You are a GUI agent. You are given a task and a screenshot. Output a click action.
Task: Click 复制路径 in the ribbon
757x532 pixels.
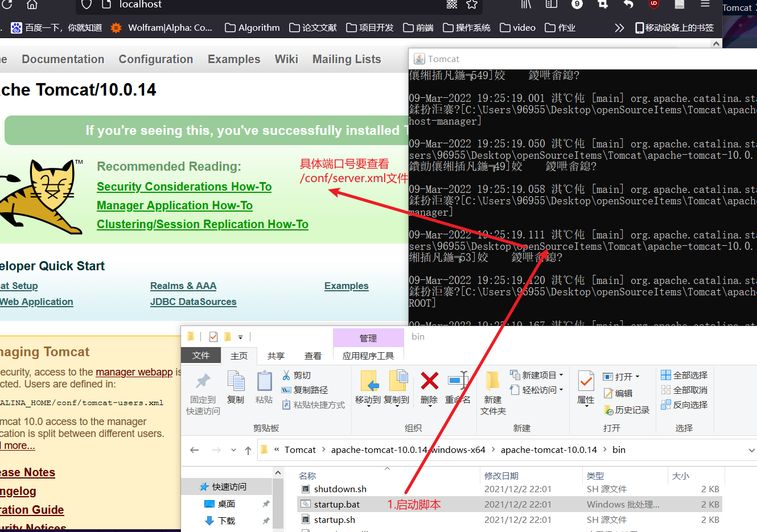point(305,390)
